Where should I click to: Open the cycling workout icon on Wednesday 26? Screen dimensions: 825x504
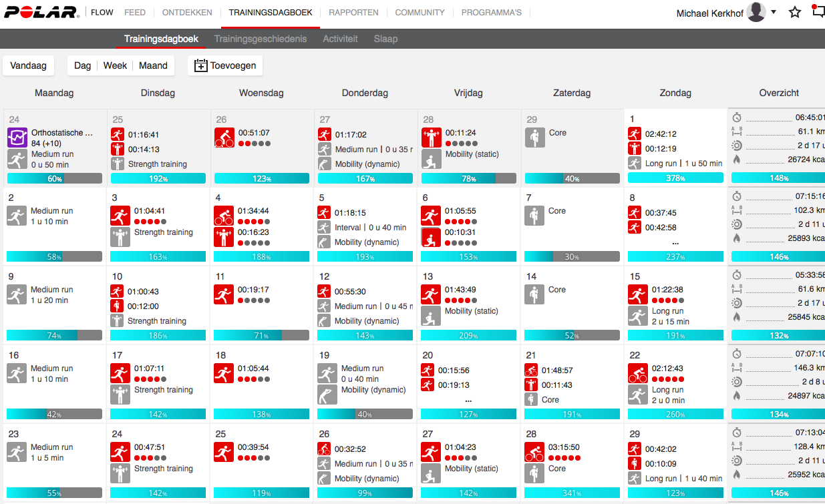224,138
